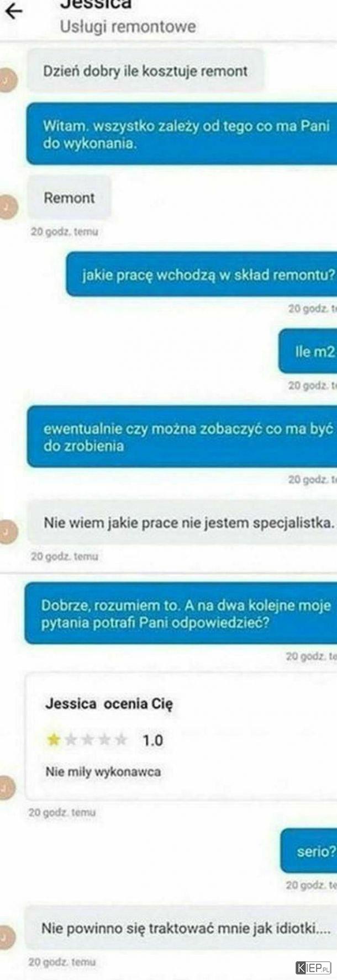Tap the 'Ile m2' message bubble
Screen dimensions: 337x980
coord(308,351)
